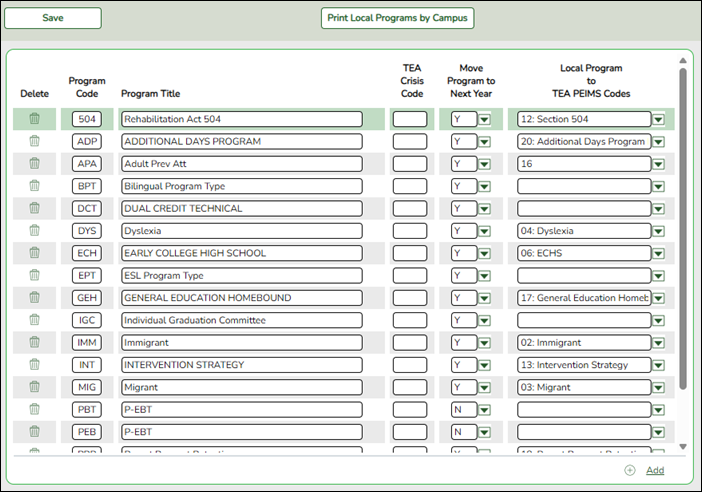702x492 pixels.
Task: Delete the INT Intervention Strategy row
Action: 34,364
